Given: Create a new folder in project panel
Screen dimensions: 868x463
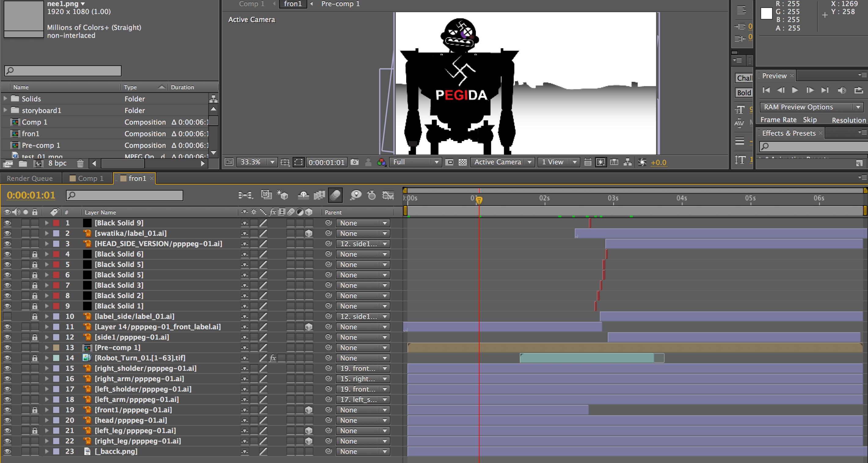Looking at the screenshot, I should [x=23, y=163].
